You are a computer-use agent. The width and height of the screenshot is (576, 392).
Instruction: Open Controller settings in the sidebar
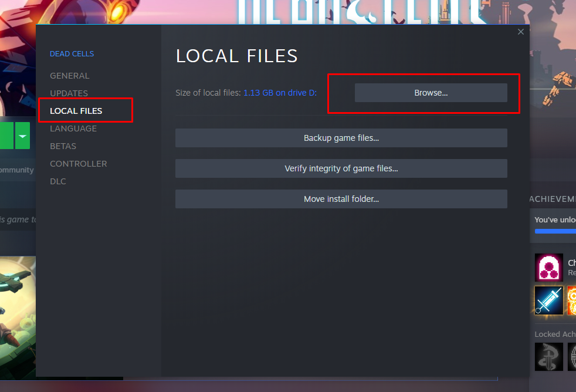tap(78, 164)
